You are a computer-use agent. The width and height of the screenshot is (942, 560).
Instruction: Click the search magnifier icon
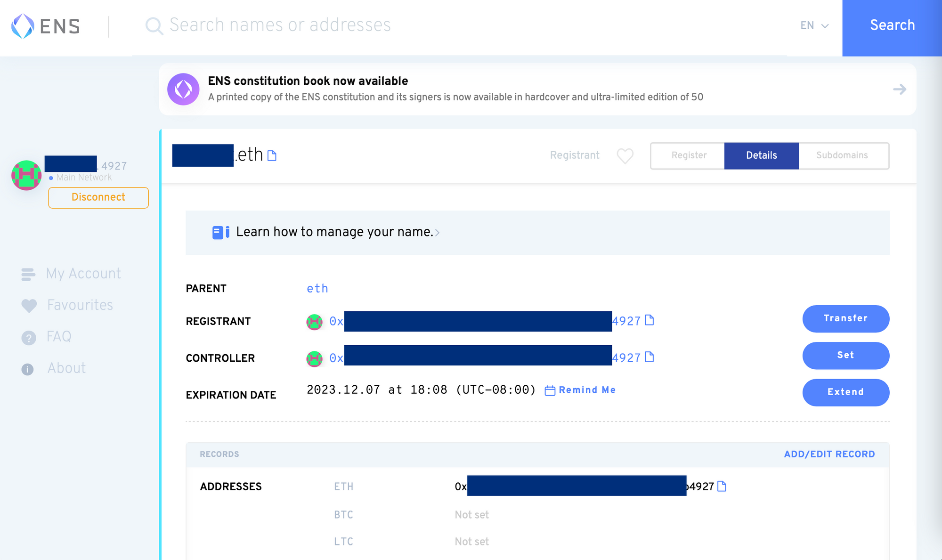tap(154, 26)
